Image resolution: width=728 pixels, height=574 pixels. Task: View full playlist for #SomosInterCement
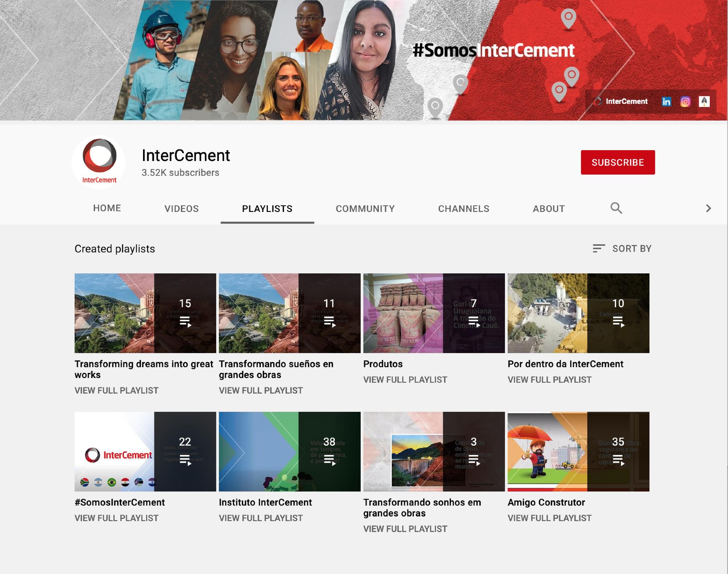tap(117, 518)
